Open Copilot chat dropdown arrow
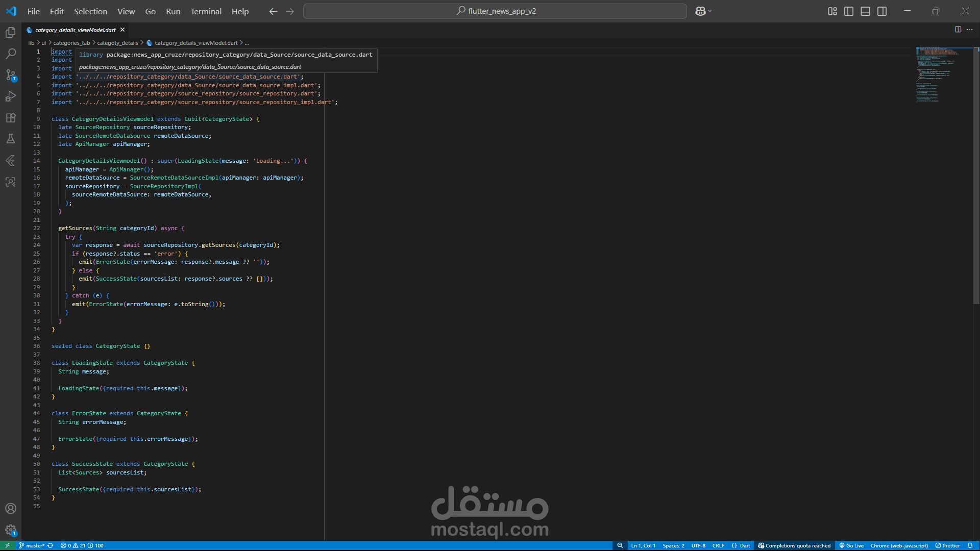This screenshot has width=980, height=551. point(710,11)
